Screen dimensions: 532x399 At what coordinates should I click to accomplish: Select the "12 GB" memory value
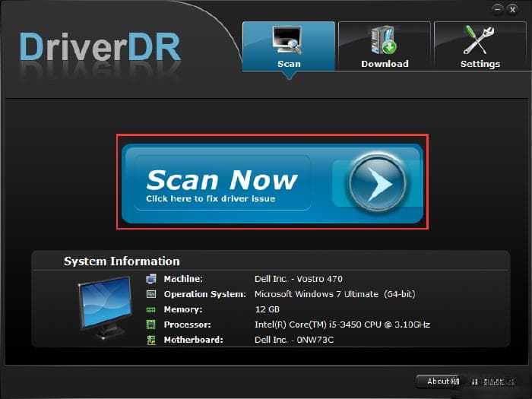click(x=268, y=309)
